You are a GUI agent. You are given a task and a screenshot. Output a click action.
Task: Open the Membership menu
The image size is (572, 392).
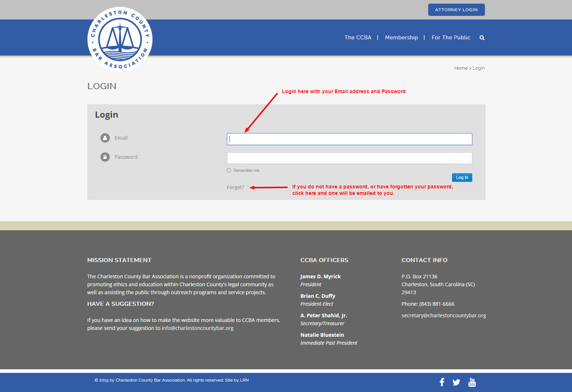point(401,38)
